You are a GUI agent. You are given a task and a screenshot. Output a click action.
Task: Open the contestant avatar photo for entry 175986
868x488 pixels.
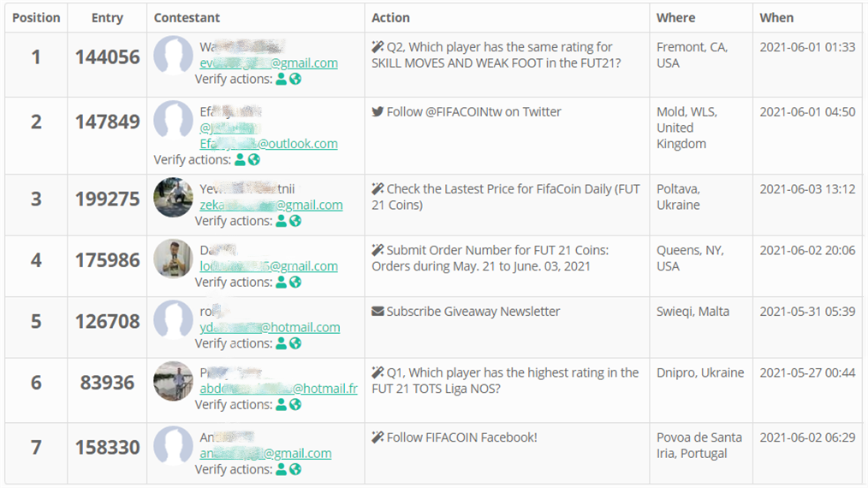pos(173,259)
